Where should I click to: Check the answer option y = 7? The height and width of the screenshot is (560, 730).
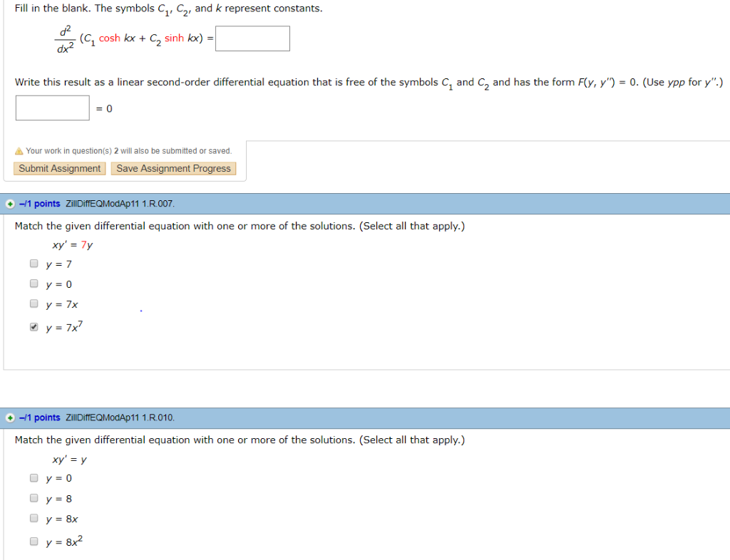34,263
